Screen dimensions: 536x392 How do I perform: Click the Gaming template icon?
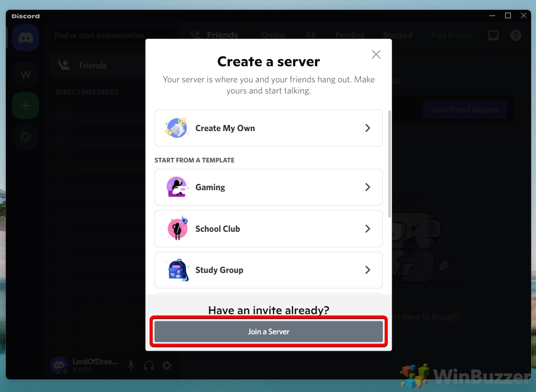tap(177, 187)
